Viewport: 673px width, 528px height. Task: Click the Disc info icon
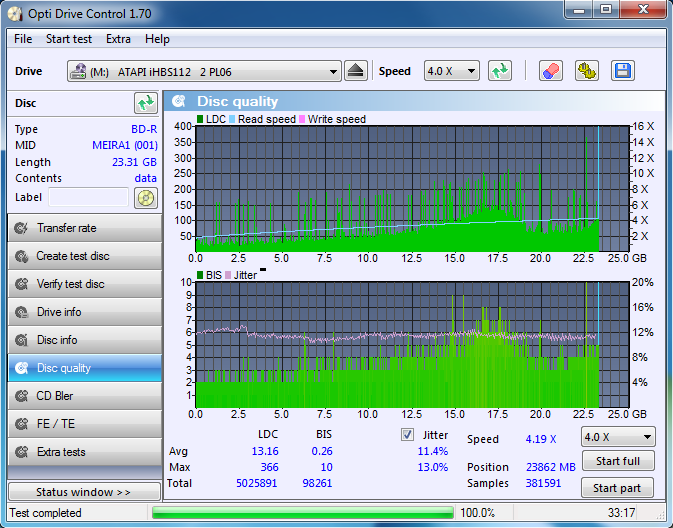tap(21, 340)
